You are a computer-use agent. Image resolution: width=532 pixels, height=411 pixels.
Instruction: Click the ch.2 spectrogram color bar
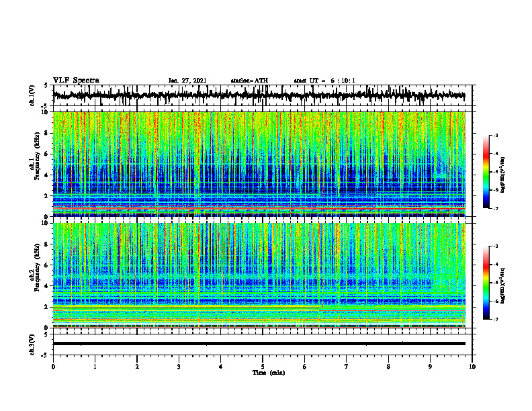[486, 283]
